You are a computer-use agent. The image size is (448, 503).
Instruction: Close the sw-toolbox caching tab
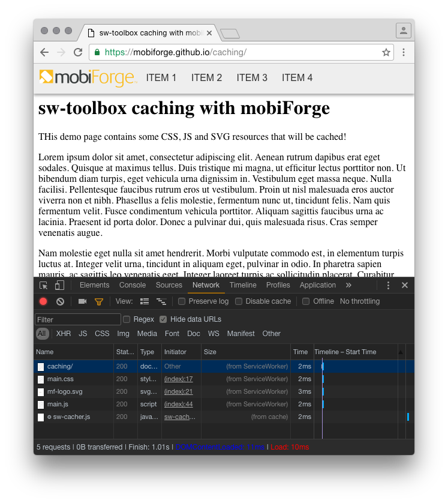point(209,33)
